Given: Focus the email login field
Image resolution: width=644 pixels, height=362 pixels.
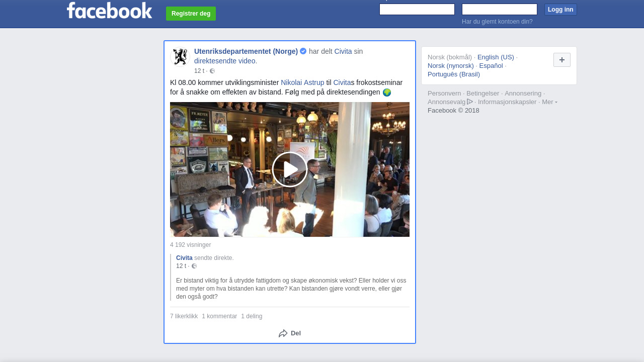Looking at the screenshot, I should (x=417, y=10).
